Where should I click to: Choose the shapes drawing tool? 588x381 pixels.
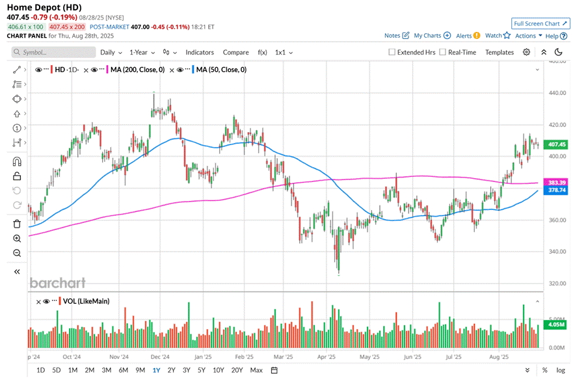point(17,99)
